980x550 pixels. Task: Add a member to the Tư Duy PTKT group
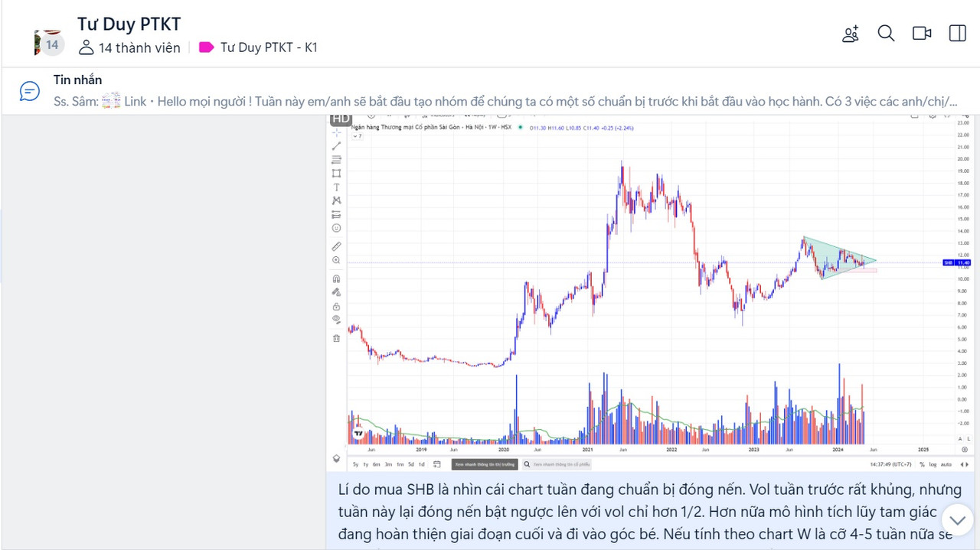click(851, 34)
